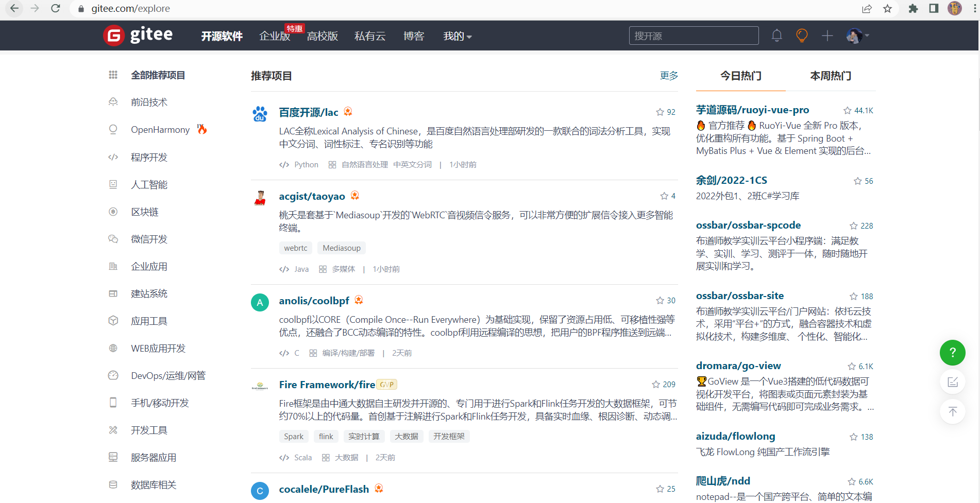This screenshot has height=503, width=980.
Task: Open ossbar/ossbar-spcode trending project
Action: click(x=748, y=225)
